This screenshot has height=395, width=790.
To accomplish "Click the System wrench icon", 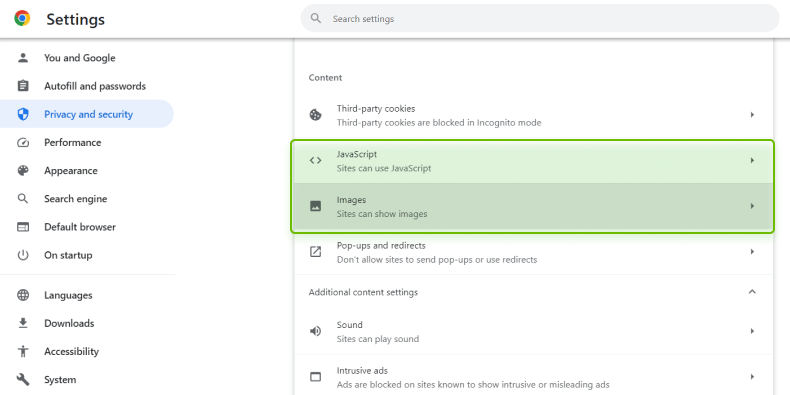I will coord(23,379).
